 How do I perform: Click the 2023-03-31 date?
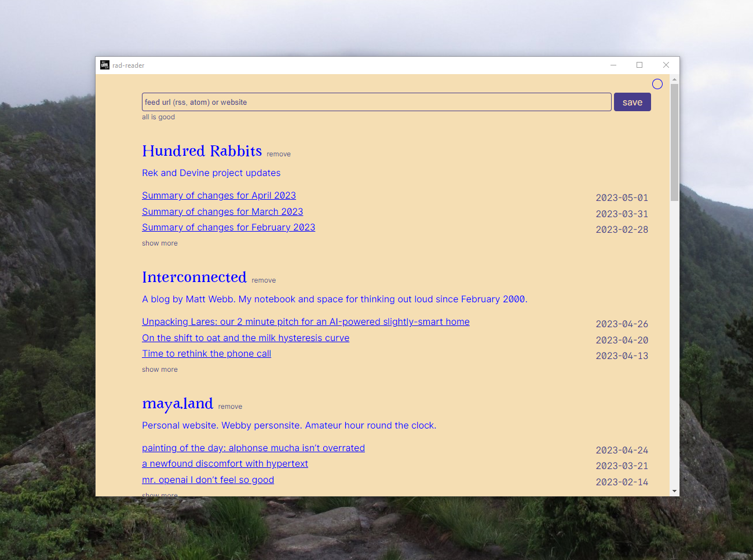click(622, 214)
